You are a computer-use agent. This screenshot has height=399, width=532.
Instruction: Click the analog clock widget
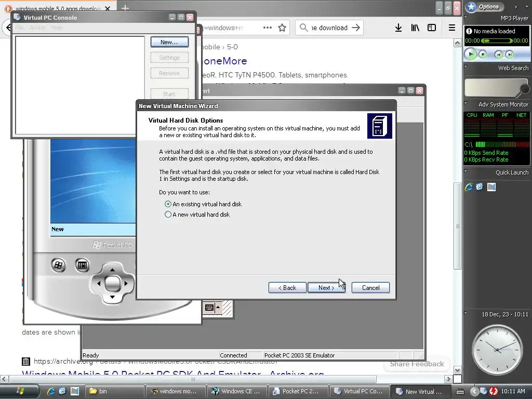[497, 350]
